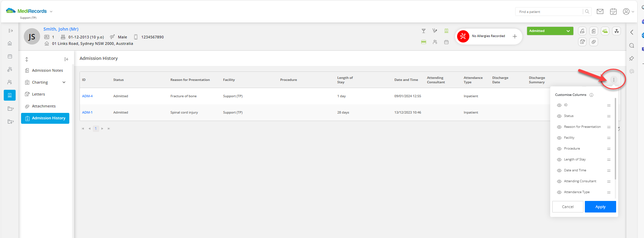The height and width of the screenshot is (238, 644).
Task: Add an allergy with the plus icon
Action: point(515,36)
